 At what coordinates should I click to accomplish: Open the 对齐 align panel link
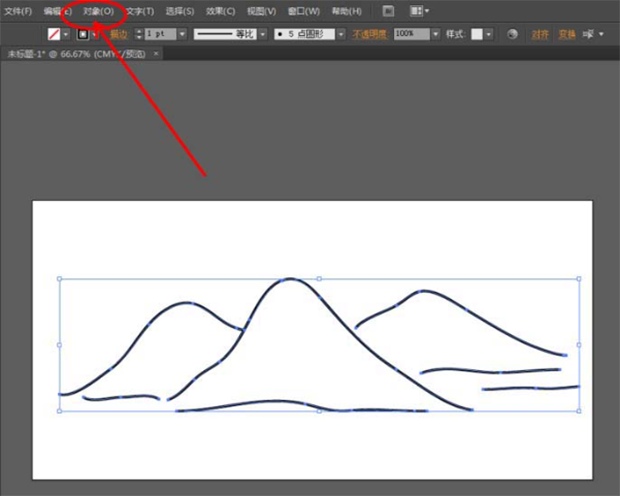coord(540,34)
